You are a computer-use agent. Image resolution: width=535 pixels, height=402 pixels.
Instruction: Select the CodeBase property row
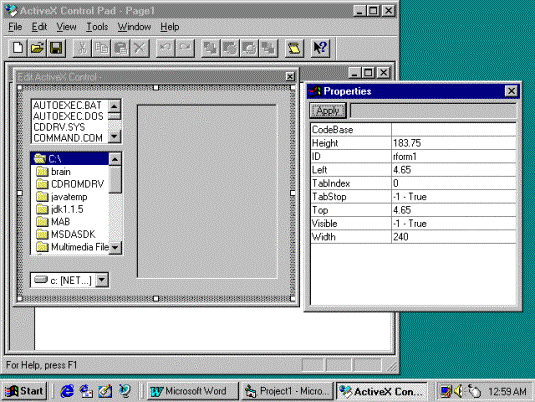[414, 130]
